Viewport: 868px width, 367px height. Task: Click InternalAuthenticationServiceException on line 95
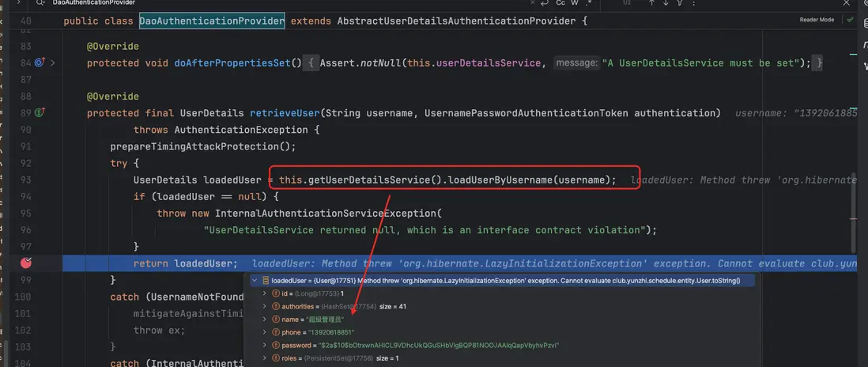pos(326,213)
